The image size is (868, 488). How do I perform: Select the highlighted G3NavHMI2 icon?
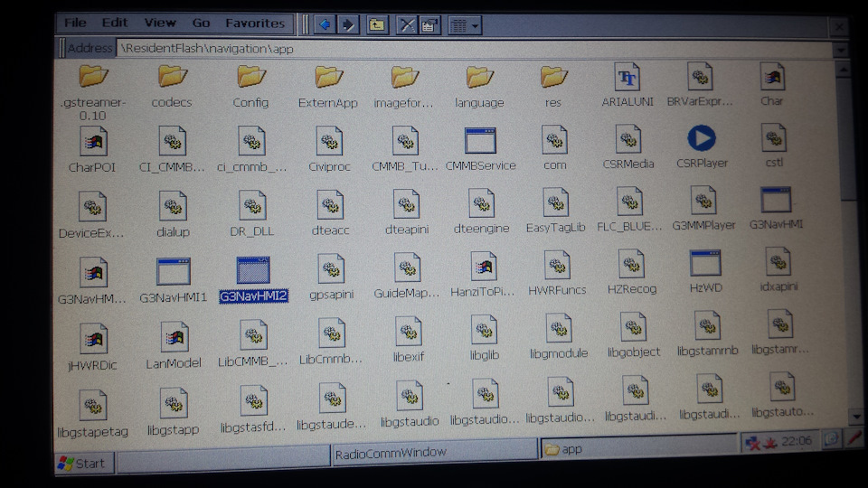[253, 279]
